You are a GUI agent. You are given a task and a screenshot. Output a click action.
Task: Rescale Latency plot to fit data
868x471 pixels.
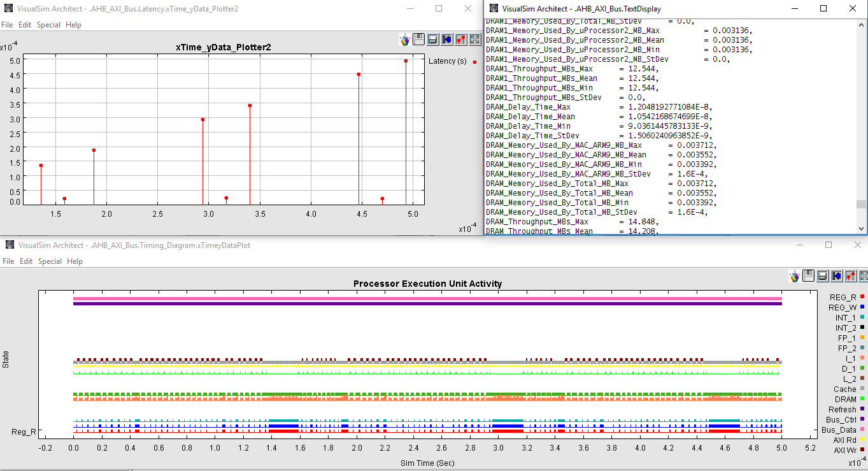coord(474,40)
